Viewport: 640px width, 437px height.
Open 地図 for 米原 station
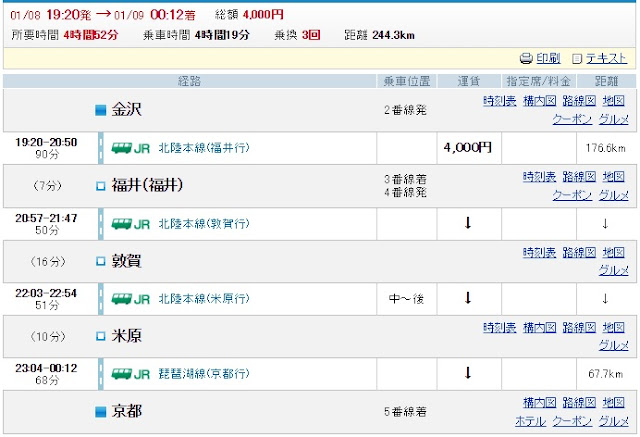[613, 327]
